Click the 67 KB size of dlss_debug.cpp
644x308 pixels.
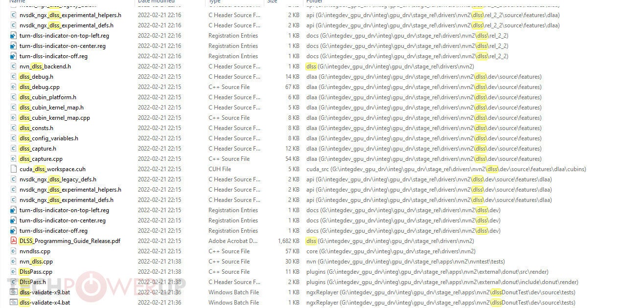point(292,87)
